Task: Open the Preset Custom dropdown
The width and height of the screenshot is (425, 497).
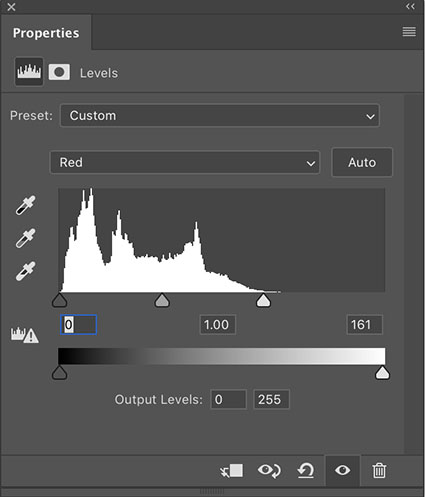Action: (x=220, y=116)
